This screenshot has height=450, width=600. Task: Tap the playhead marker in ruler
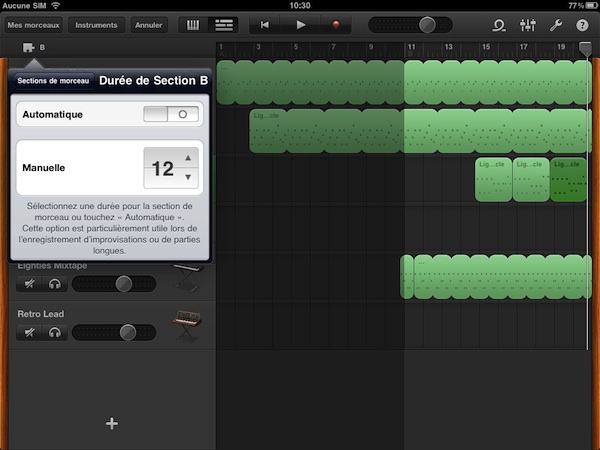pos(585,49)
